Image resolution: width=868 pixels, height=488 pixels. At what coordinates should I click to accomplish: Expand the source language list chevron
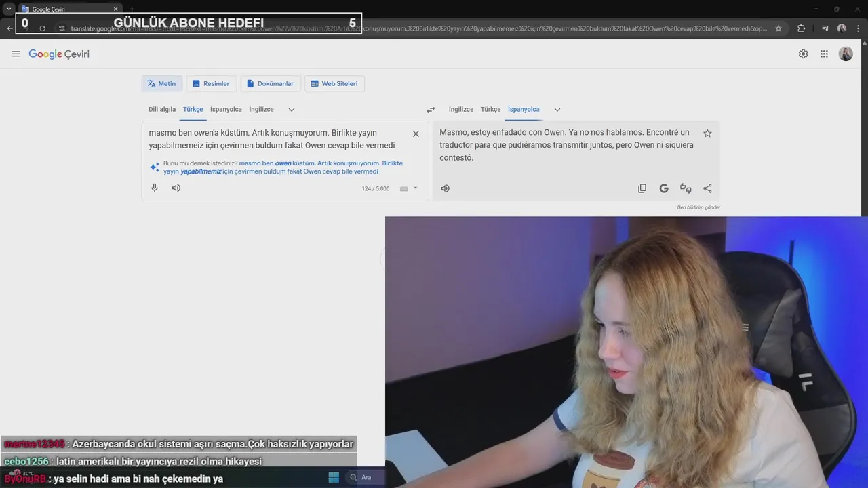coord(292,109)
